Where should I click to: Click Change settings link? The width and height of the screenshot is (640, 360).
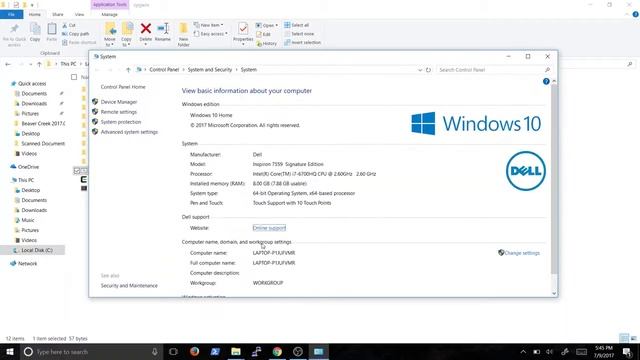(x=522, y=253)
